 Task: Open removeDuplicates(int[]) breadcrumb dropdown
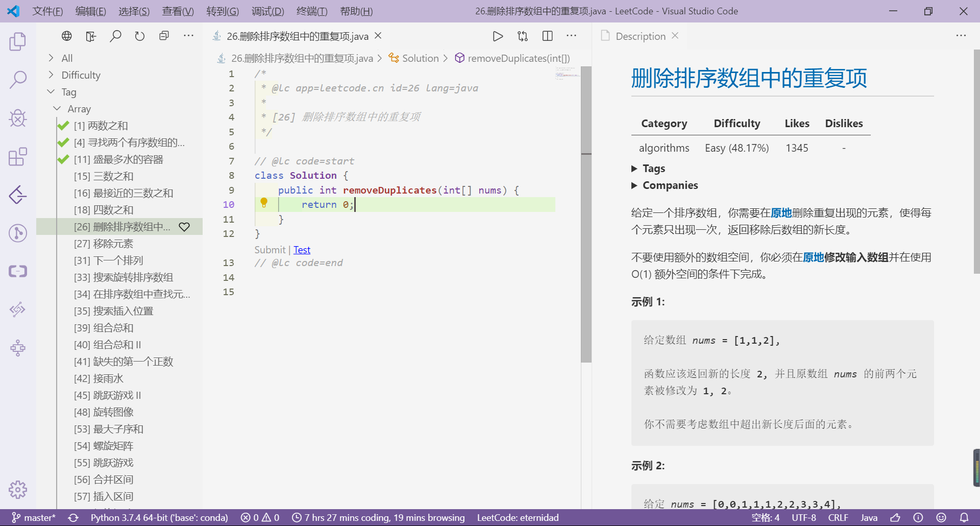(x=512, y=58)
